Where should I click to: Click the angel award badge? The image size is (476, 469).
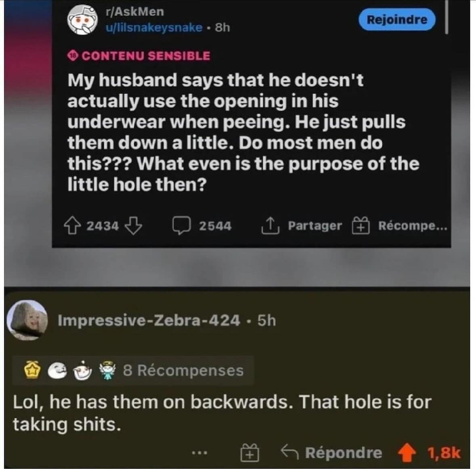tap(108, 371)
